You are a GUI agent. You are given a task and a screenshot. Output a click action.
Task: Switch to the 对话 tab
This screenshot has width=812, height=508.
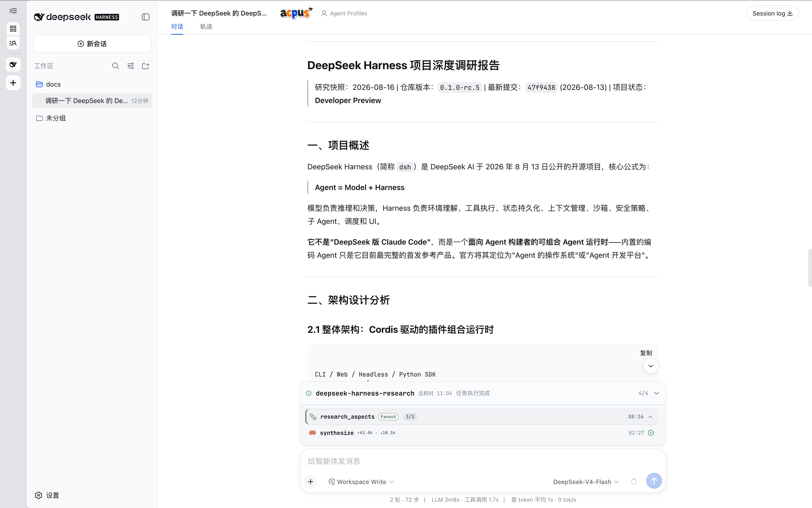click(x=177, y=27)
